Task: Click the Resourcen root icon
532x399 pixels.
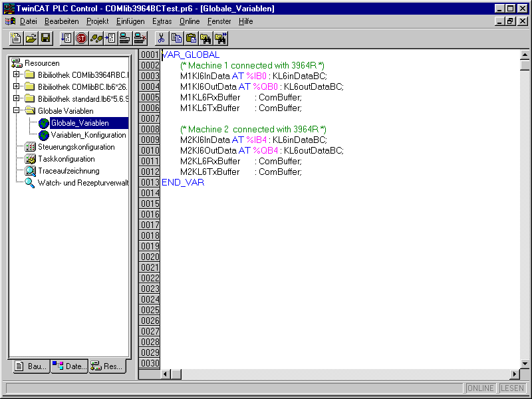Action: pos(17,63)
